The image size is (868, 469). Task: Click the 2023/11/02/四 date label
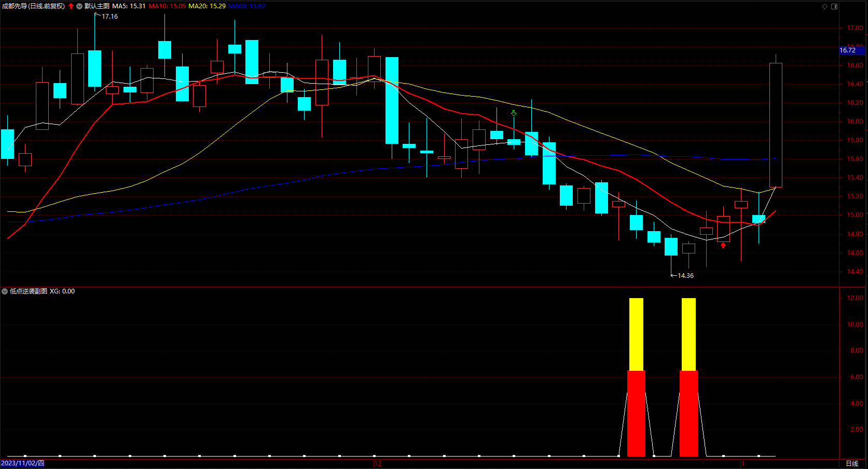click(22, 463)
